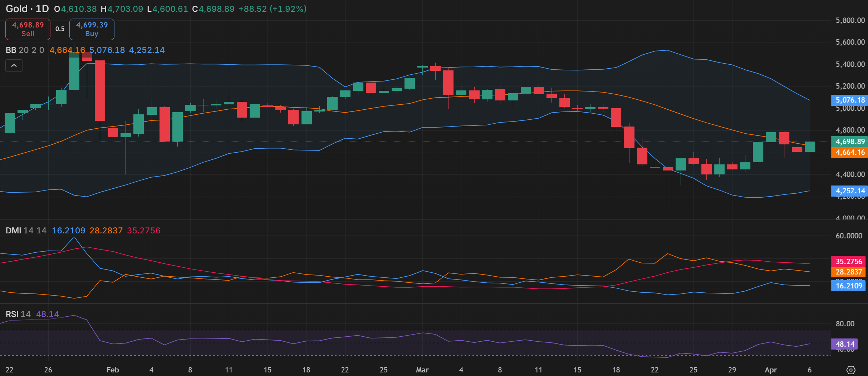Select the Gold symbol title
This screenshot has width=868, height=376.
coord(16,9)
